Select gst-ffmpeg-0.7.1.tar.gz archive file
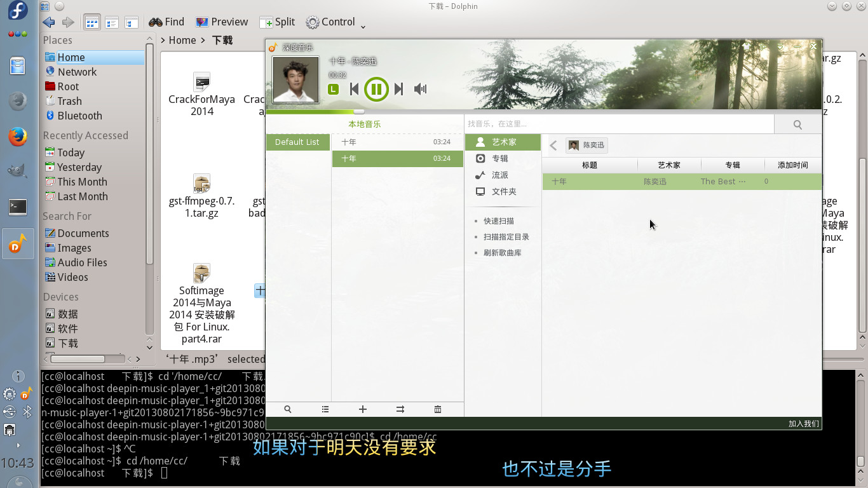868x488 pixels. (x=201, y=196)
